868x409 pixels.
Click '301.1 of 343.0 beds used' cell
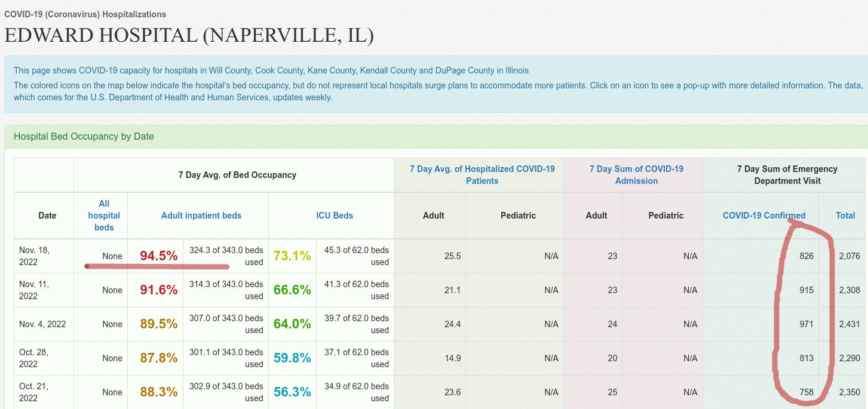226,358
